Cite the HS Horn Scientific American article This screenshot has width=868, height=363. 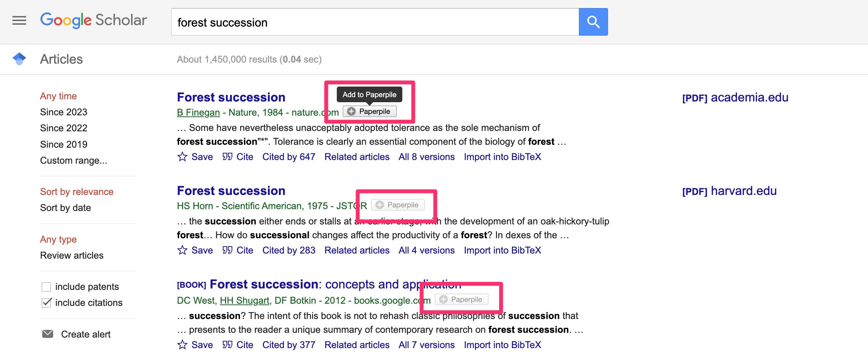click(x=238, y=250)
